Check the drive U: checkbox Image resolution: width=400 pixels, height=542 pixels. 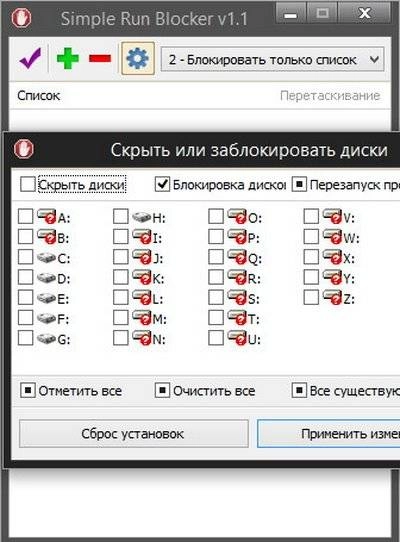[x=216, y=338]
